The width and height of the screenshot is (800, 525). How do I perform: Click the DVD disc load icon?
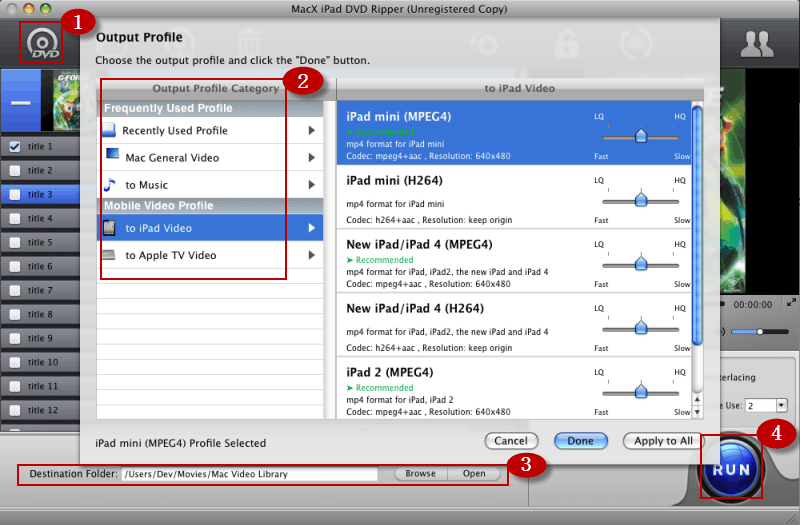pos(42,44)
